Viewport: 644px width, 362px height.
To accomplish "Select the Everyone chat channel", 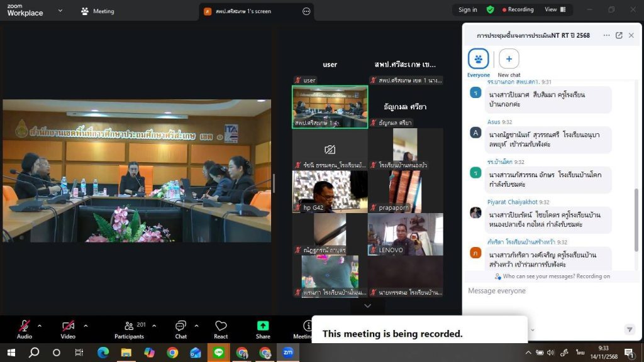I will [479, 59].
